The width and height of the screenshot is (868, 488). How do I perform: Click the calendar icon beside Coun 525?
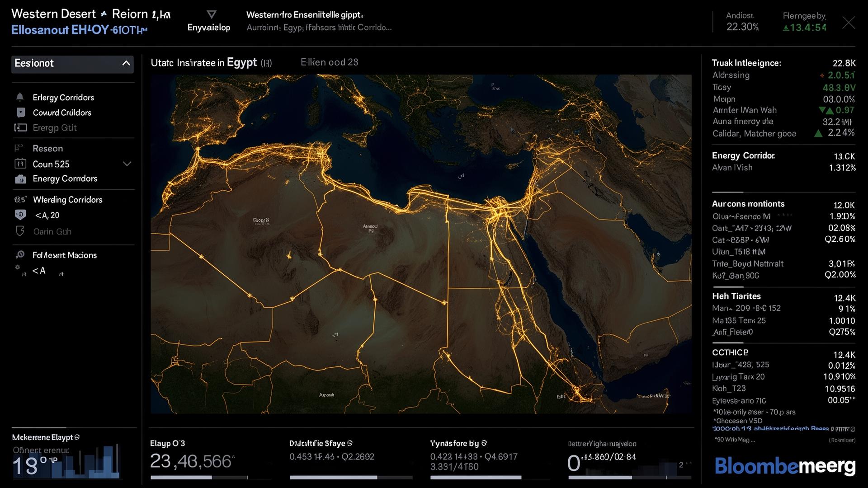pos(20,164)
